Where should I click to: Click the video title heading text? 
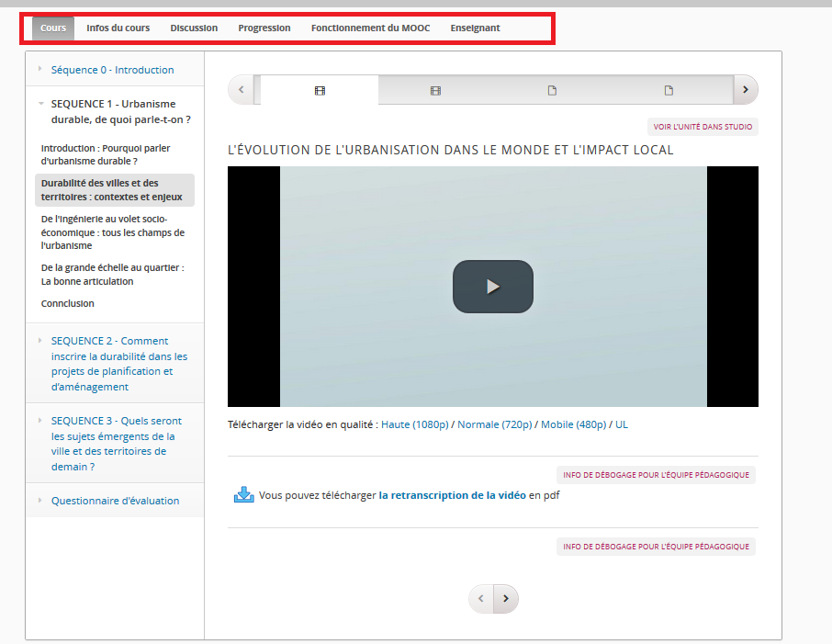451,151
